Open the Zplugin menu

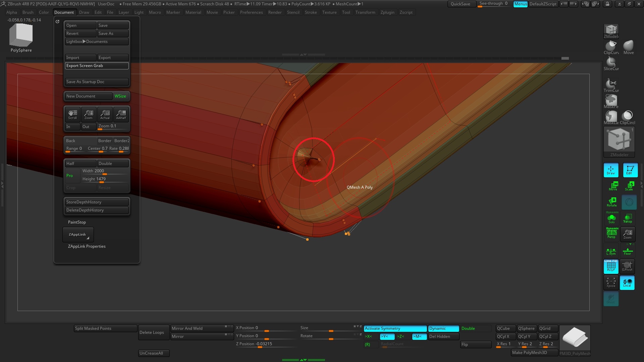(387, 12)
